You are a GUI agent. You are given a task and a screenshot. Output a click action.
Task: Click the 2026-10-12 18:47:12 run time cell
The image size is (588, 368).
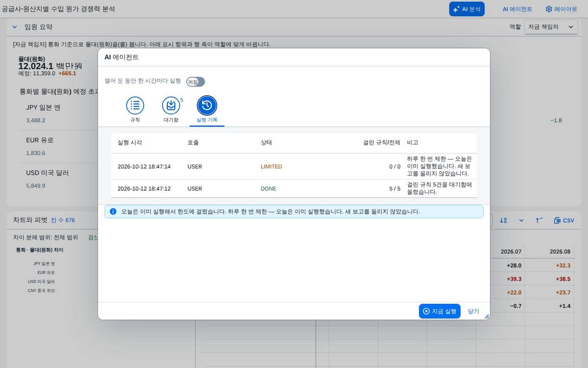(144, 188)
